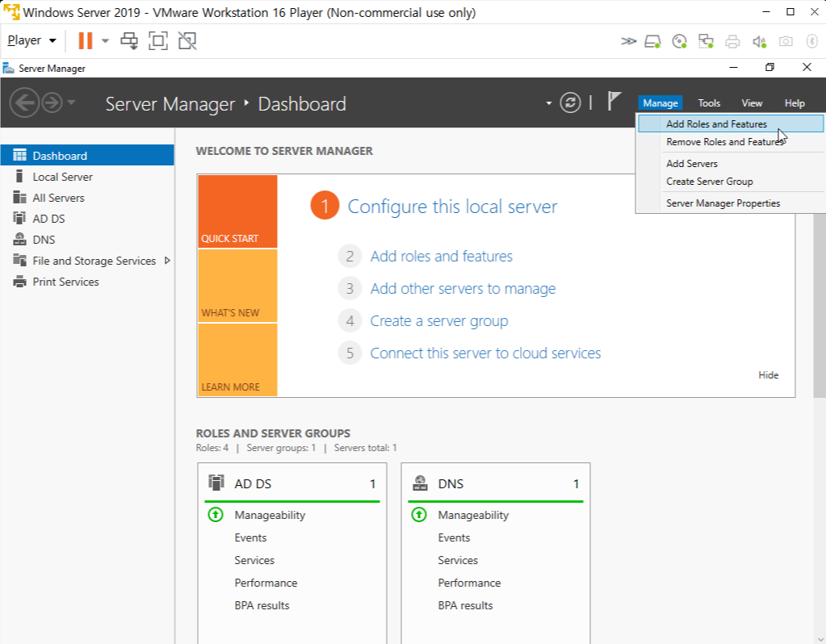Click Server Manager back navigation arrow
The image size is (826, 644).
tap(25, 102)
